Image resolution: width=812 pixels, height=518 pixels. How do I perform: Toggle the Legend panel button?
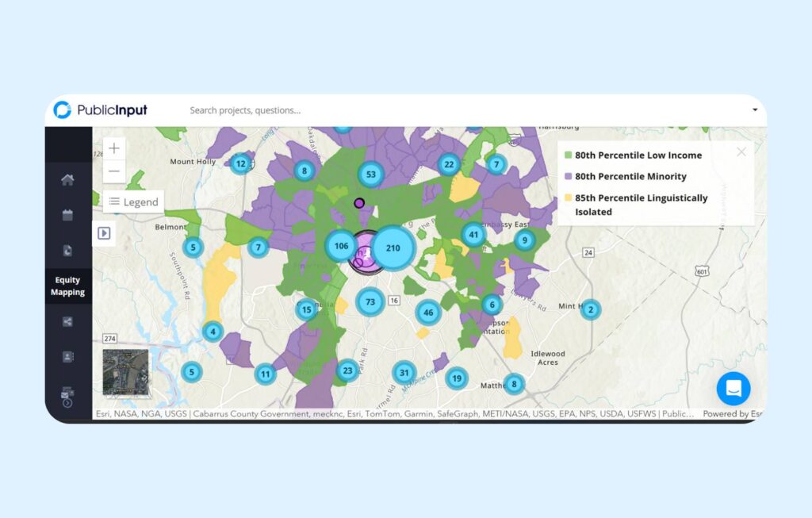click(x=134, y=202)
